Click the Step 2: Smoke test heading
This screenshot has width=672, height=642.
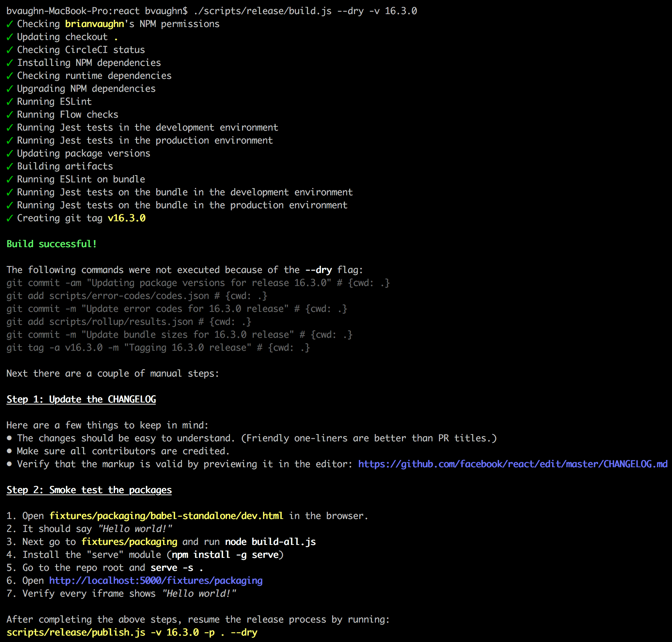[x=89, y=490]
